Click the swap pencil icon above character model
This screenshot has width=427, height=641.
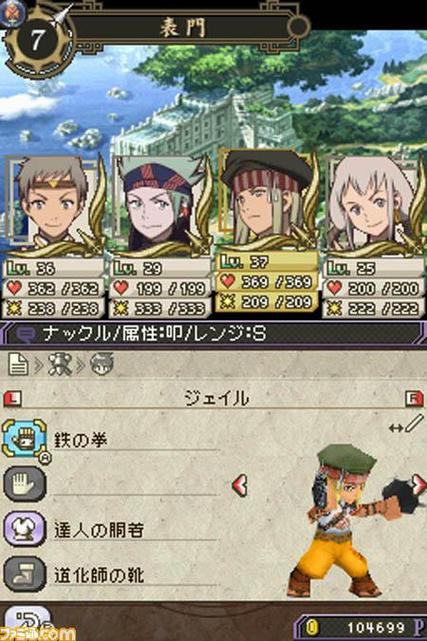click(x=406, y=425)
